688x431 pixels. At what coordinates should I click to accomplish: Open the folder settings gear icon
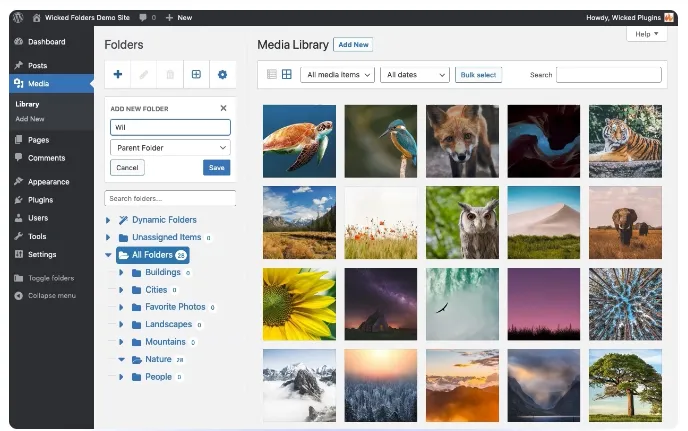tap(222, 74)
